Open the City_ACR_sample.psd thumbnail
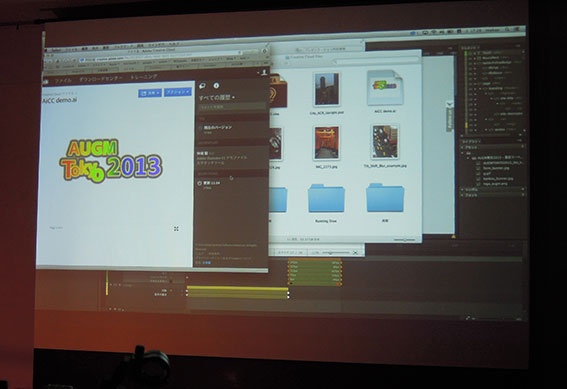The image size is (567, 389). (327, 89)
